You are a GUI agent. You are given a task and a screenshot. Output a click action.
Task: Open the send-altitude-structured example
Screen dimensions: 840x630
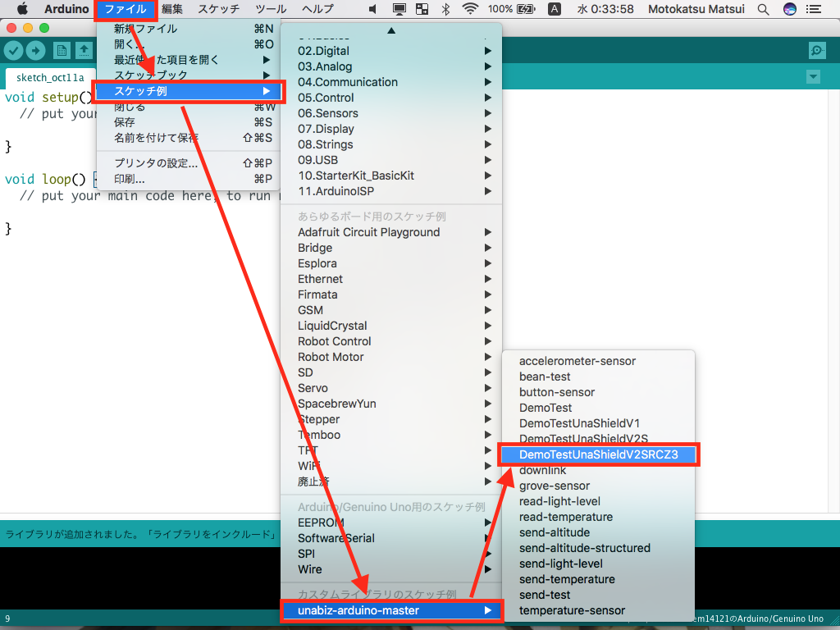pyautogui.click(x=598, y=547)
